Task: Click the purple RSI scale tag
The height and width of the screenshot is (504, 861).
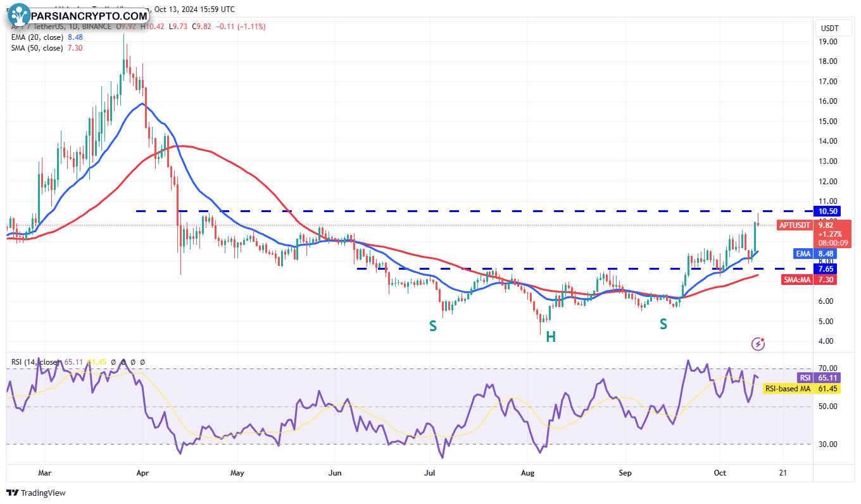Action: (x=805, y=377)
